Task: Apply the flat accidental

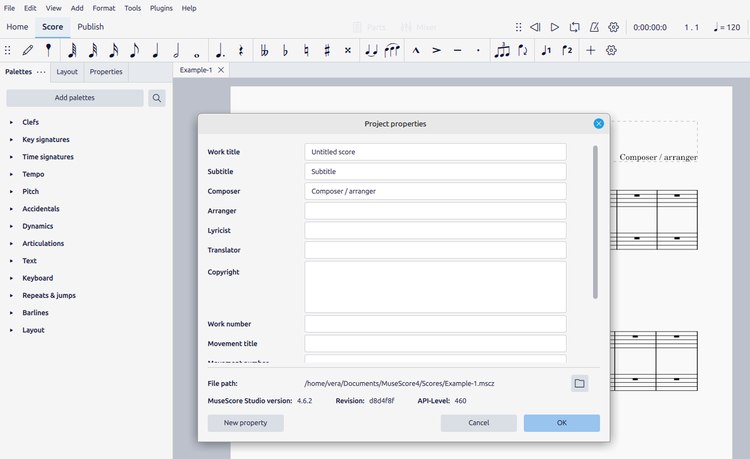Action: (285, 50)
